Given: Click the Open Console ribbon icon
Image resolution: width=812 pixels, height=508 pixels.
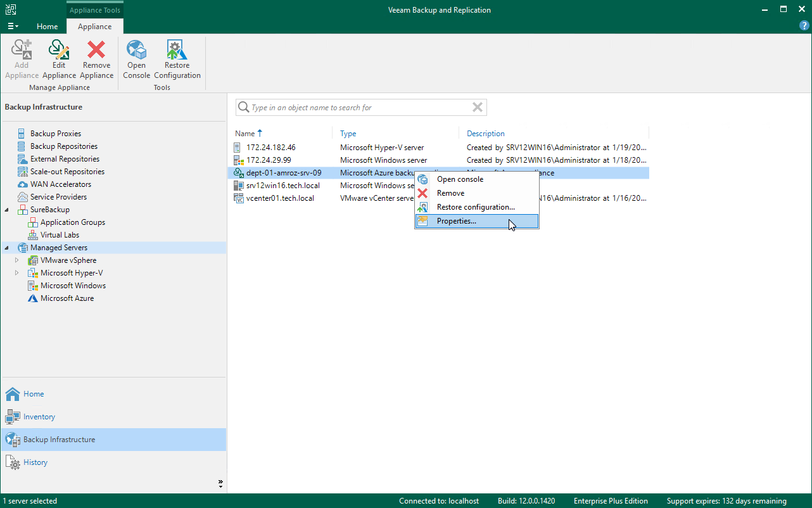Looking at the screenshot, I should coord(136,49).
